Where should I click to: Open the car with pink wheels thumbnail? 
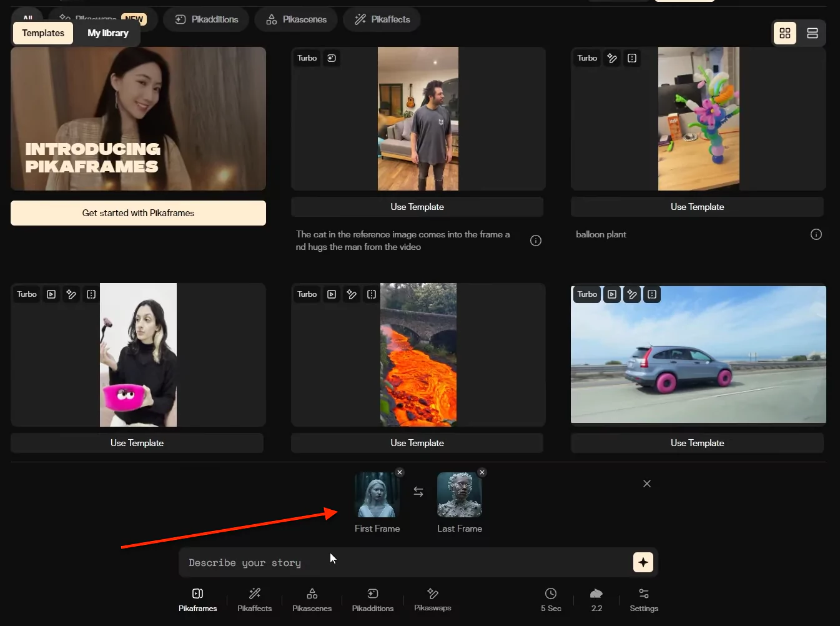698,355
